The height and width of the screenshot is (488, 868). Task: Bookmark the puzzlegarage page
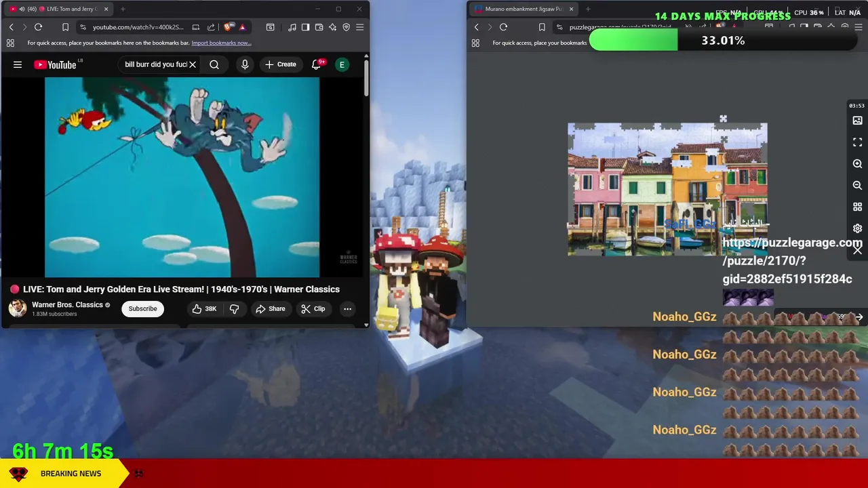542,27
